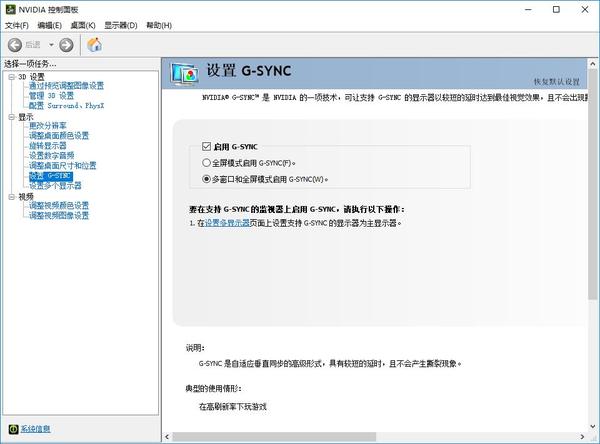Open 调整视频颜色设置 tree item

click(x=59, y=206)
